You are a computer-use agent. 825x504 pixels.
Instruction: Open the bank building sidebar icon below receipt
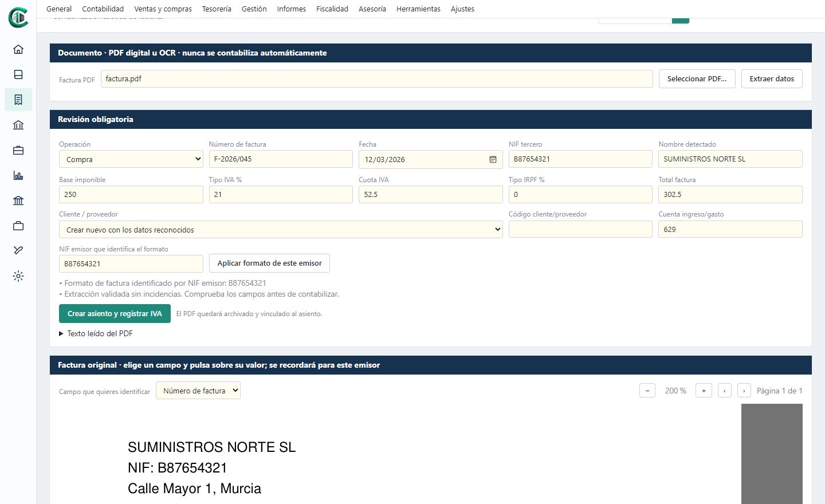[x=18, y=125]
